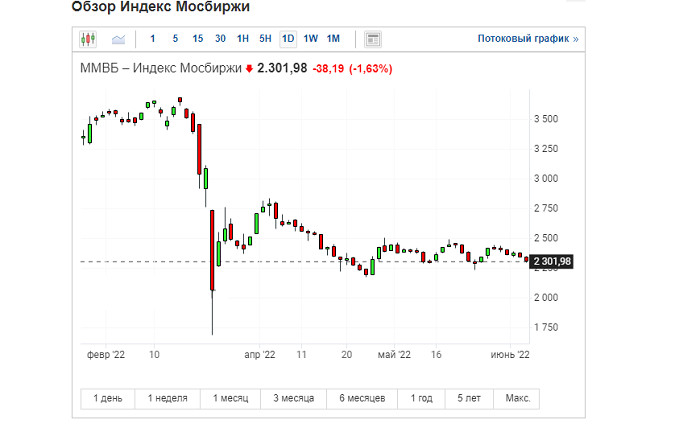Select the 1D interval
The image size is (675, 428).
288,39
